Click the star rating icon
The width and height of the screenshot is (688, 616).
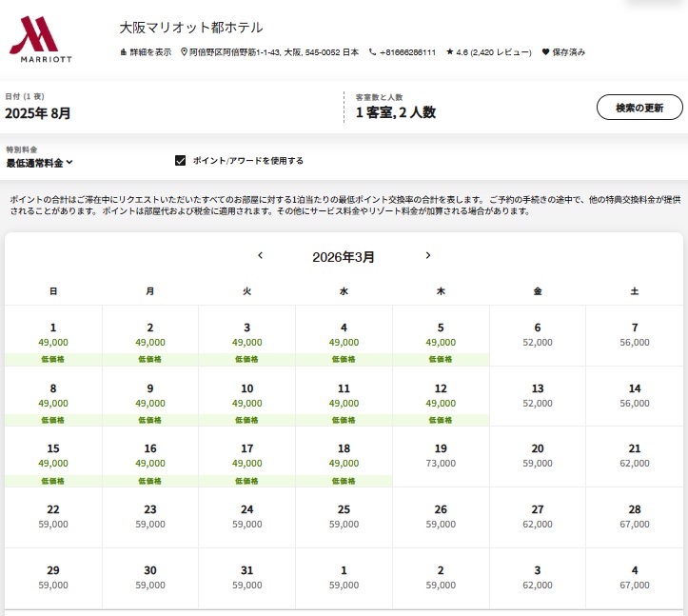(x=450, y=51)
